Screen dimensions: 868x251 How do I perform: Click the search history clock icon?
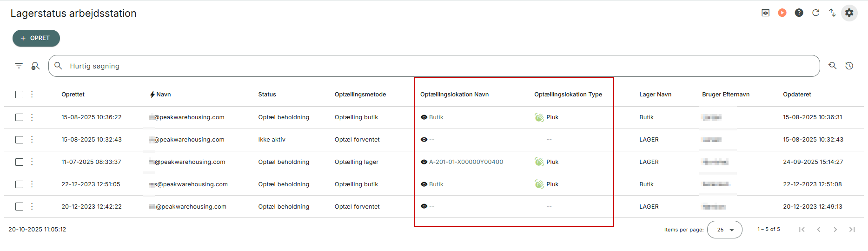coord(849,66)
